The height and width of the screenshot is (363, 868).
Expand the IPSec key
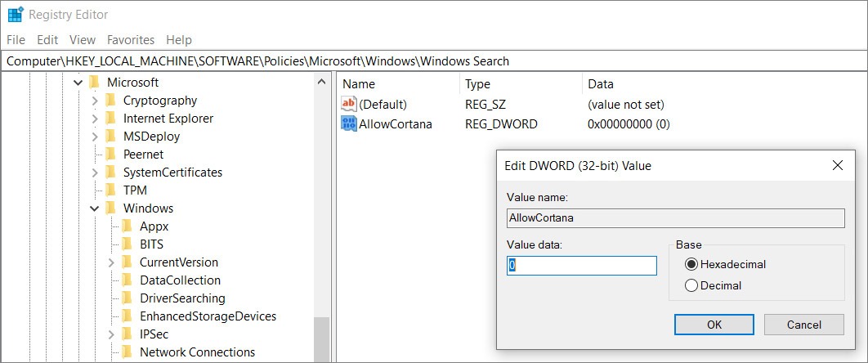click(111, 334)
